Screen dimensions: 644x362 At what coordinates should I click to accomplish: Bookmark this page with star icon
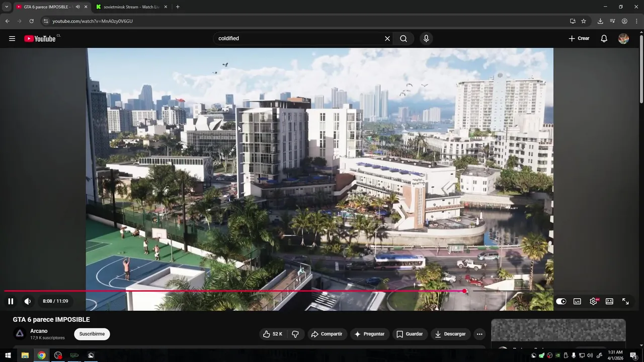pyautogui.click(x=584, y=21)
